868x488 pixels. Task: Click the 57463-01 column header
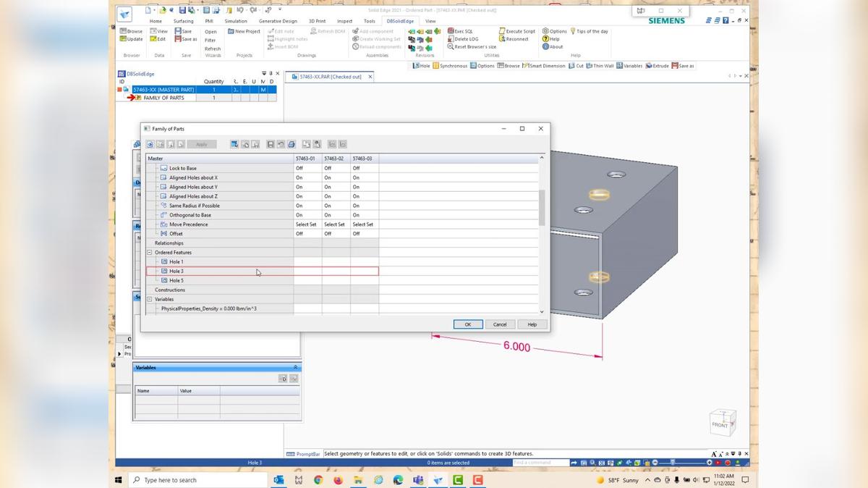tap(307, 158)
